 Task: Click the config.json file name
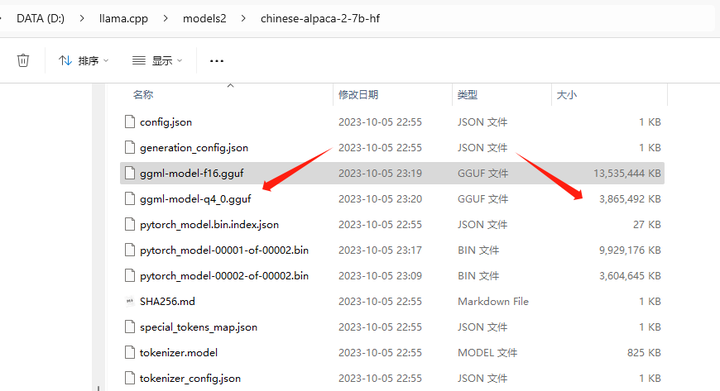click(x=166, y=122)
